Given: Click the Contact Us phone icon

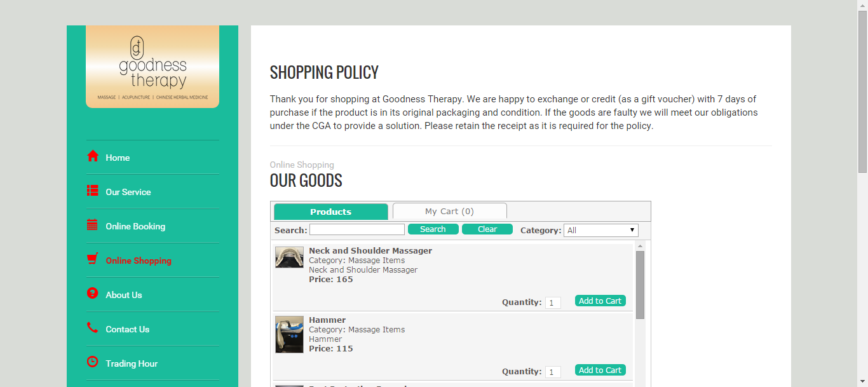Looking at the screenshot, I should 93,327.
